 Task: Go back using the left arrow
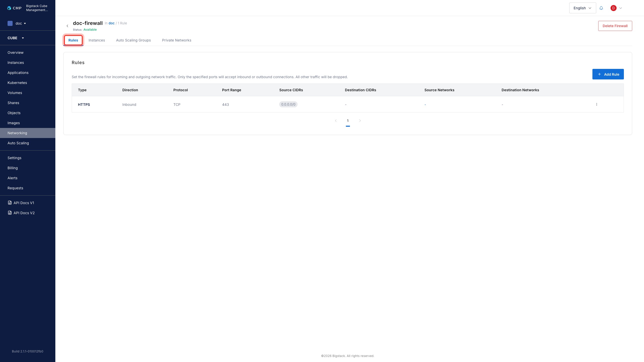[67, 26]
